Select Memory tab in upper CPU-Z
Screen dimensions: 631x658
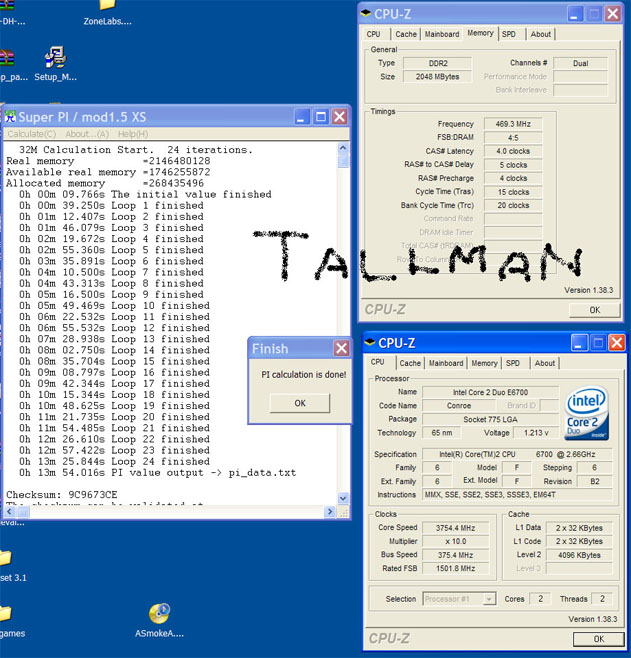pyautogui.click(x=480, y=33)
